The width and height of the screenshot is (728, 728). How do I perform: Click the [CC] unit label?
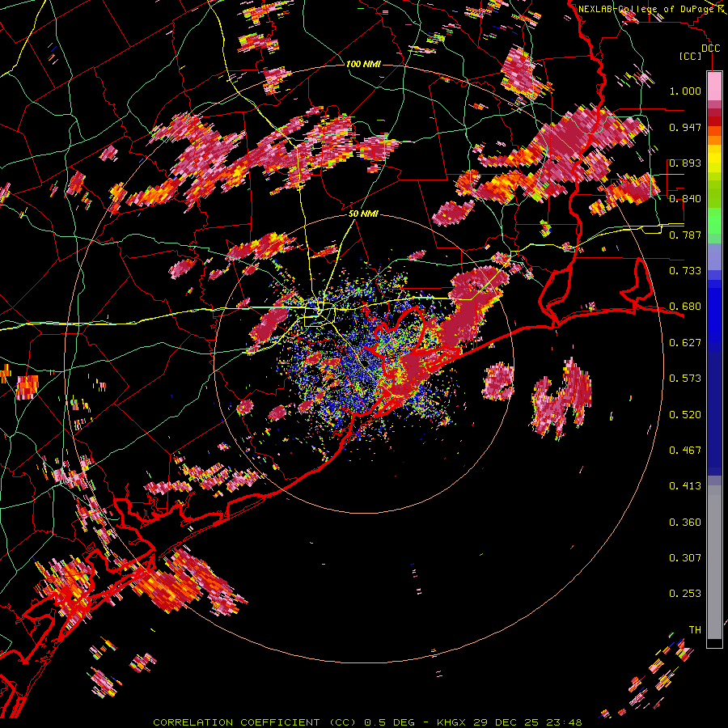(x=691, y=56)
